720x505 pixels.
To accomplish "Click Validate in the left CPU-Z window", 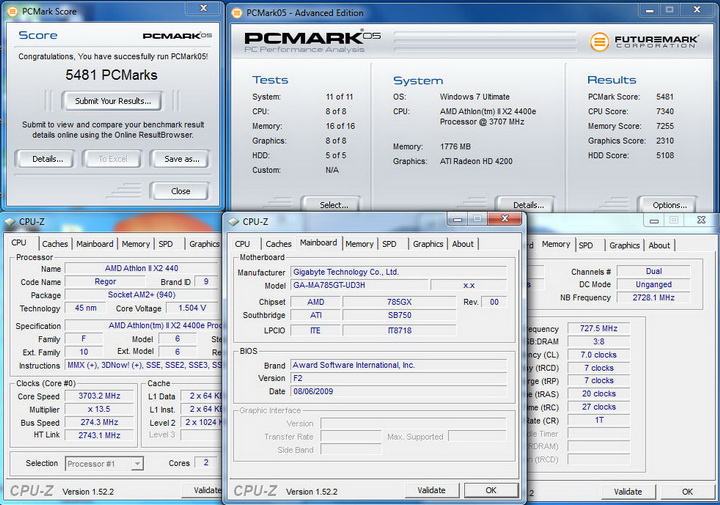I will (204, 490).
